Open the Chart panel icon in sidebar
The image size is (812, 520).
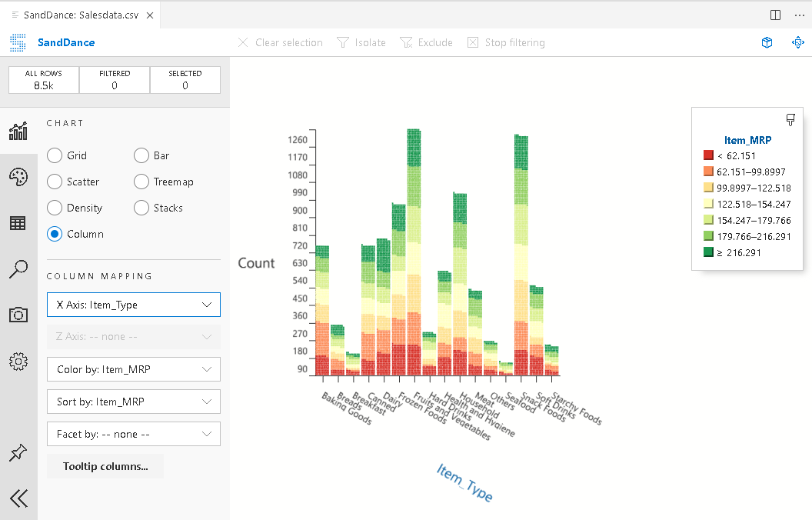tap(18, 131)
